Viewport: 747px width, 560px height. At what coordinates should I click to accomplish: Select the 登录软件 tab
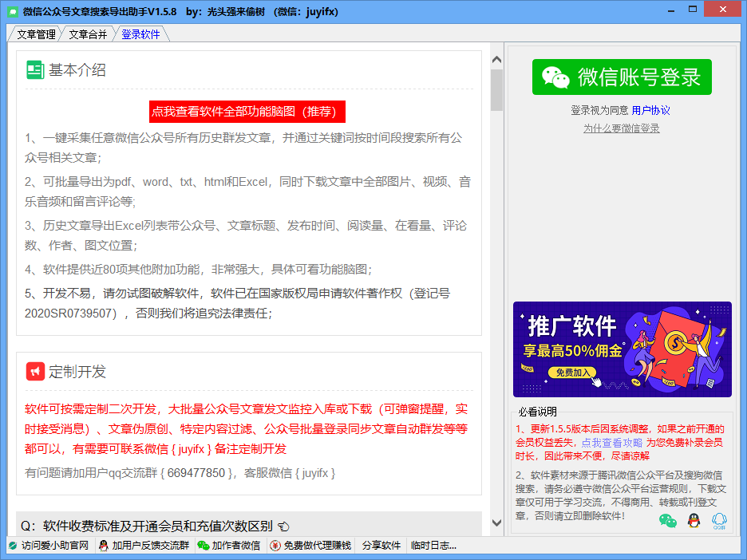tap(140, 34)
